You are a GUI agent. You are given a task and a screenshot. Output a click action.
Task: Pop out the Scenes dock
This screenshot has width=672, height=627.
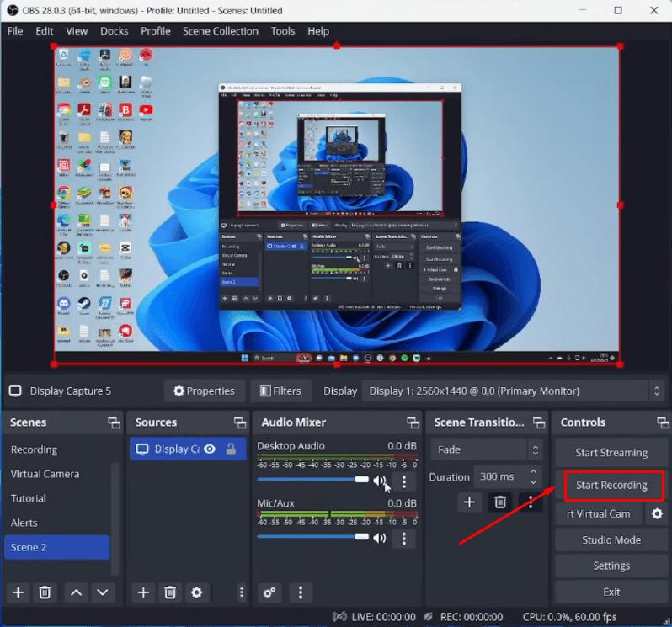(114, 422)
